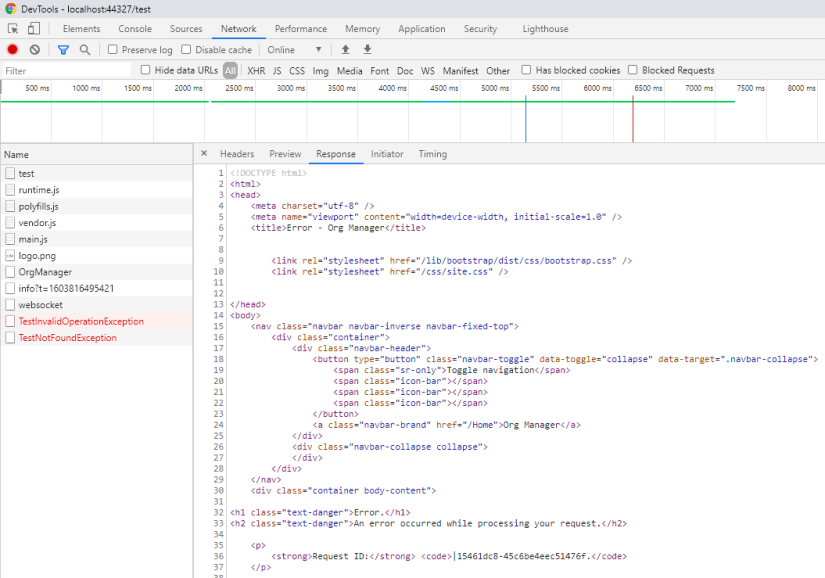Select the polyfills.js request
This screenshot has height=578, width=825.
pos(97,206)
